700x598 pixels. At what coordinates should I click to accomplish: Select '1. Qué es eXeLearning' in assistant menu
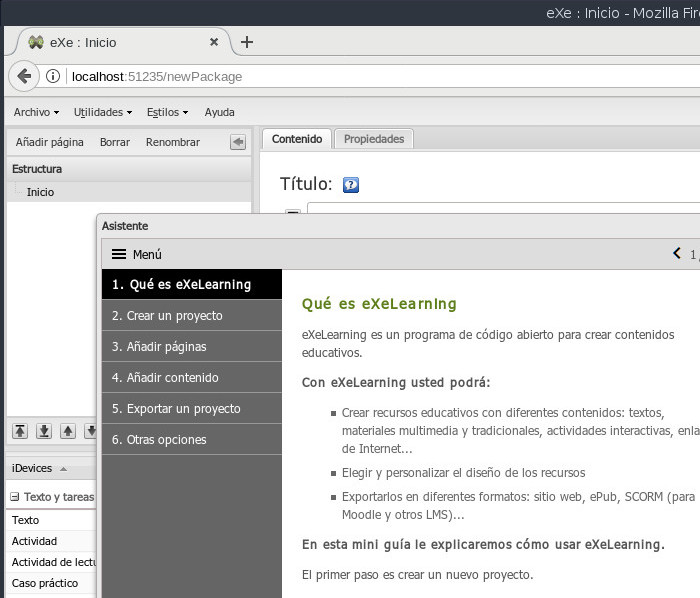[192, 284]
